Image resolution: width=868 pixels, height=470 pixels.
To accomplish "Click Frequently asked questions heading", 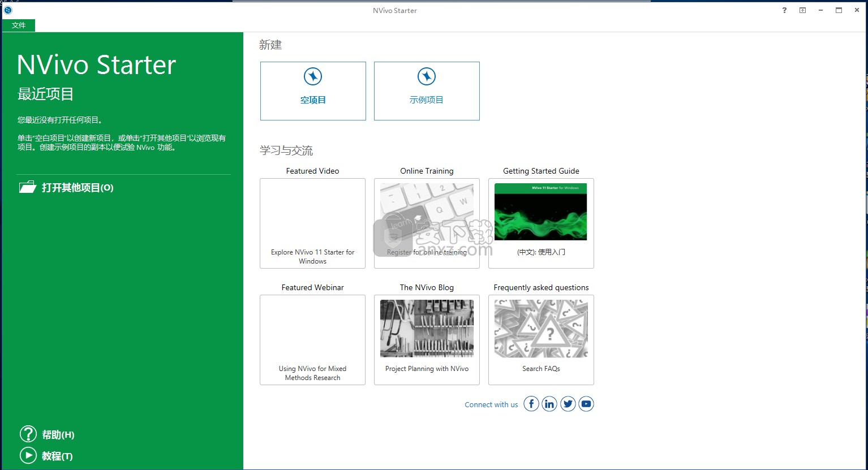I will coord(541,287).
